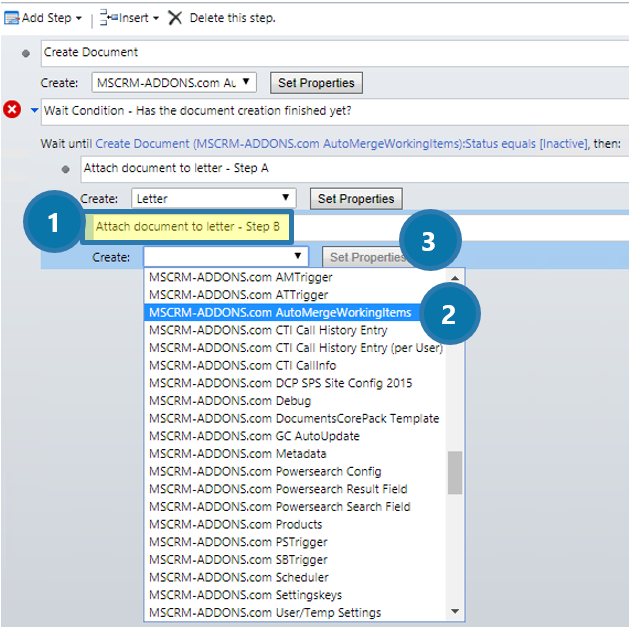Choose MSCRM-ADDONS.com PSTrigger option

(295, 542)
